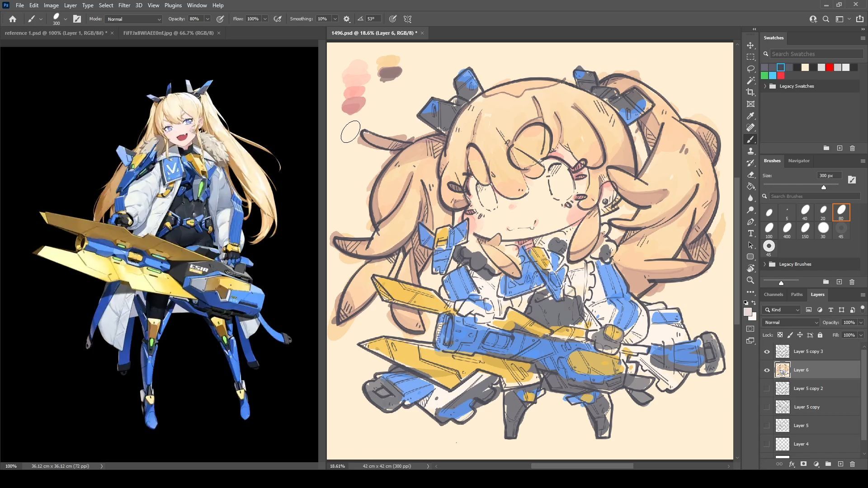Screen dimensions: 868x488
Task: Open Flow slider dropdown arrow
Action: (x=265, y=19)
